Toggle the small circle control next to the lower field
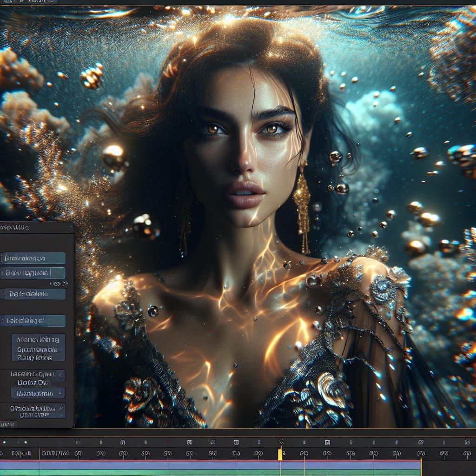Image resolution: width=476 pixels, height=476 pixels. (x=60, y=392)
